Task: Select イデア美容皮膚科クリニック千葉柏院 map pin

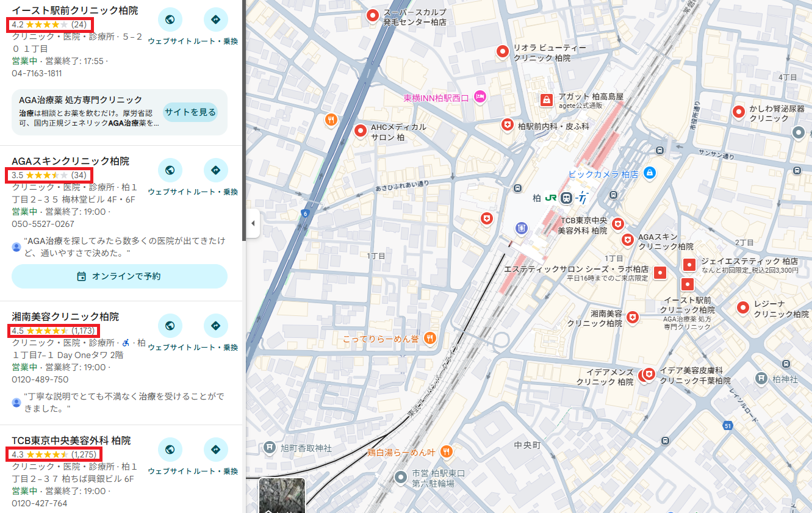Action: [x=649, y=373]
